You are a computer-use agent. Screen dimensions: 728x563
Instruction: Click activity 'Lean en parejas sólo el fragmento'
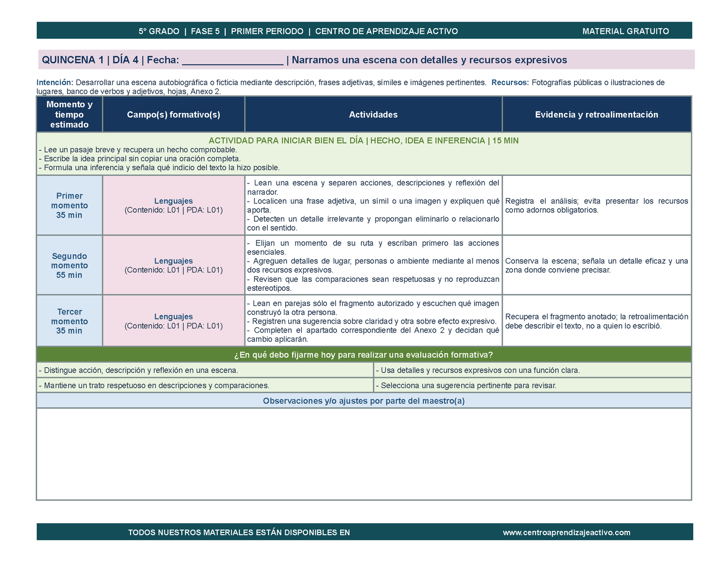pos(373,308)
